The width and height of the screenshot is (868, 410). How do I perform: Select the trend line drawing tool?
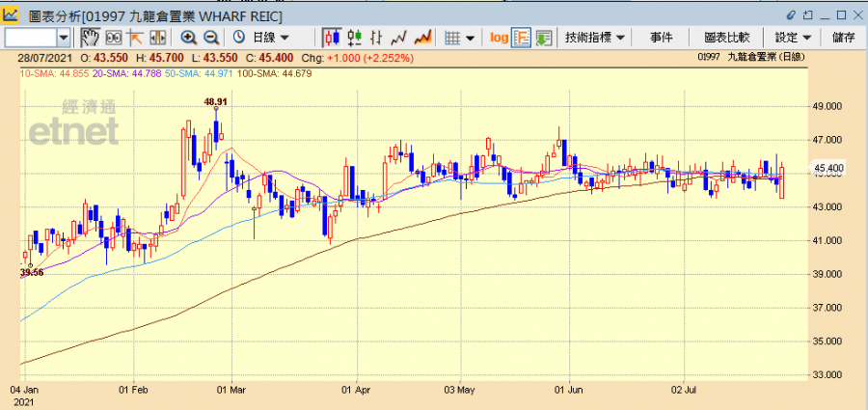tap(135, 37)
